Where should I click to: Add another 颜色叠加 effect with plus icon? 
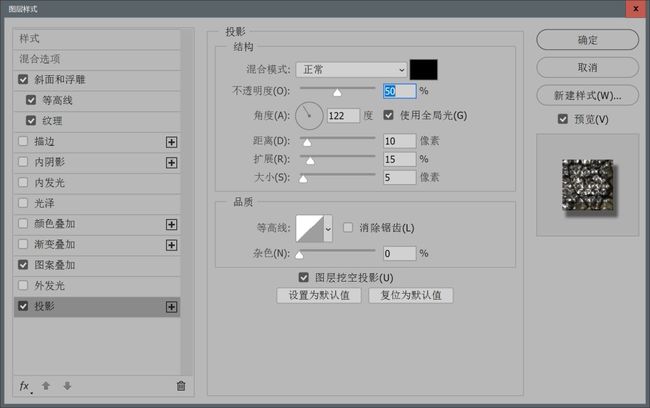tap(171, 225)
